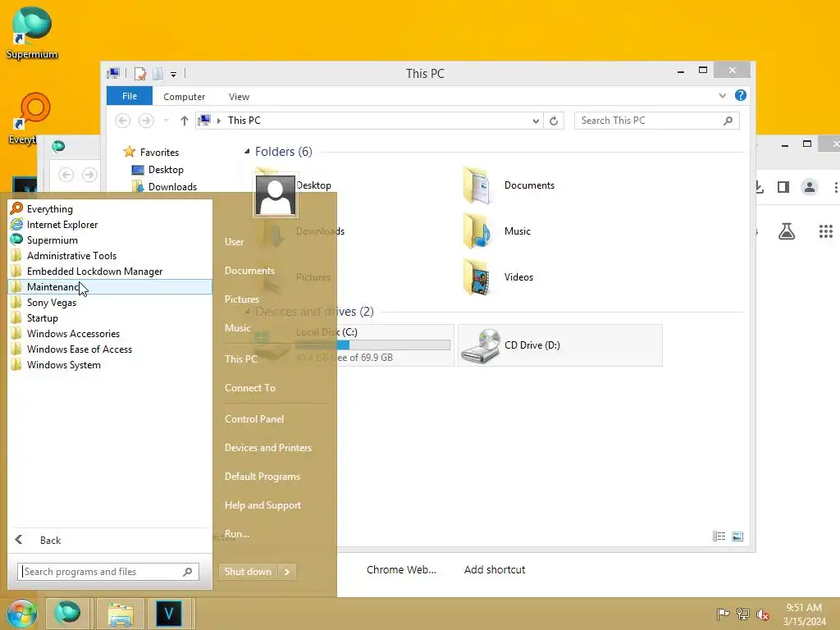The height and width of the screenshot is (630, 840).
Task: Click File Explorer on the taskbar
Action: click(x=121, y=614)
